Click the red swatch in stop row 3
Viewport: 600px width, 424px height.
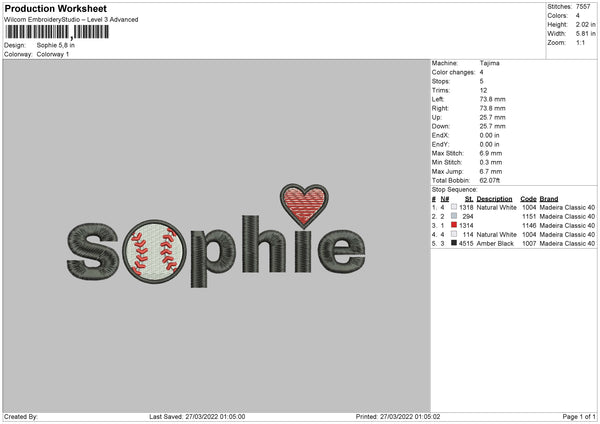(454, 225)
